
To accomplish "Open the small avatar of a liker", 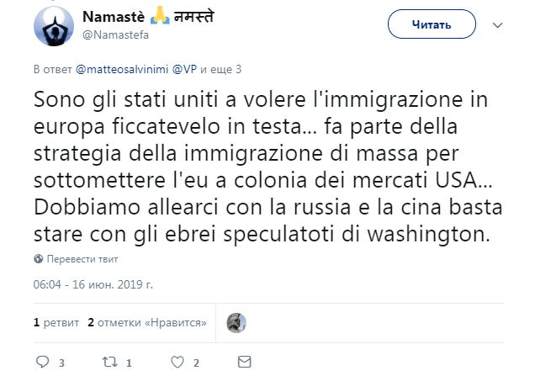I will point(236,322).
